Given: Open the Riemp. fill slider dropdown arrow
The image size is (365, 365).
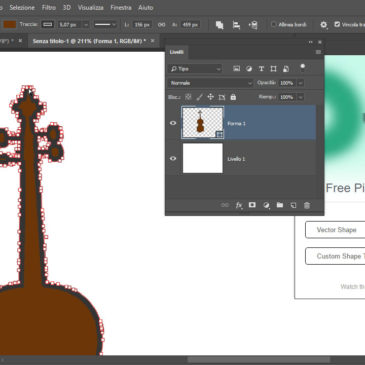Looking at the screenshot, I should tap(300, 97).
